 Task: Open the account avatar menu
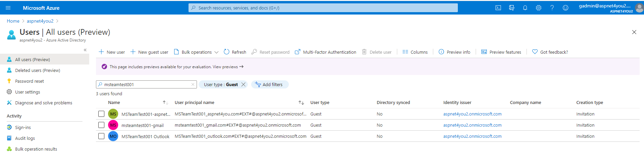click(639, 8)
